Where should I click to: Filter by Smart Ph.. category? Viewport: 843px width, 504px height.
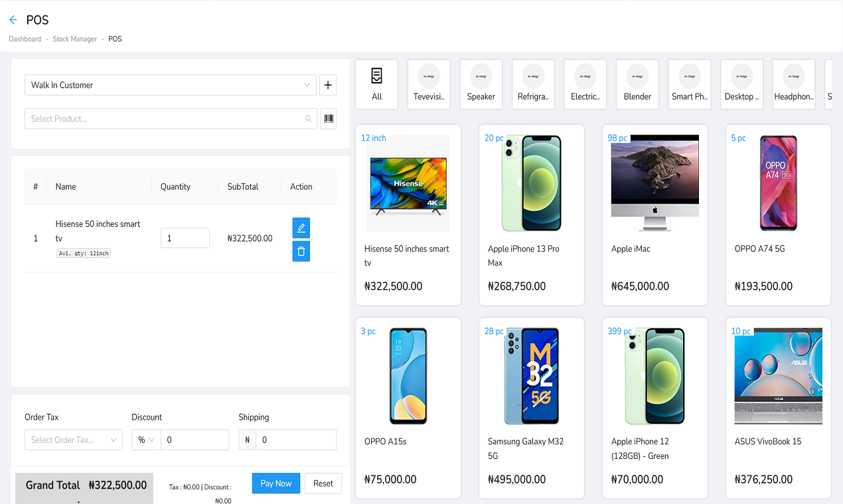[x=690, y=84]
